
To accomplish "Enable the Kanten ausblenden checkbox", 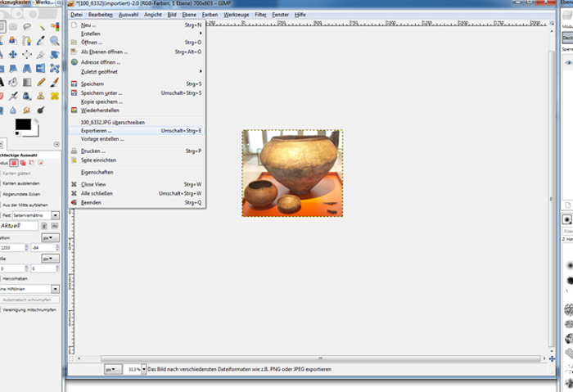I will coord(3,183).
